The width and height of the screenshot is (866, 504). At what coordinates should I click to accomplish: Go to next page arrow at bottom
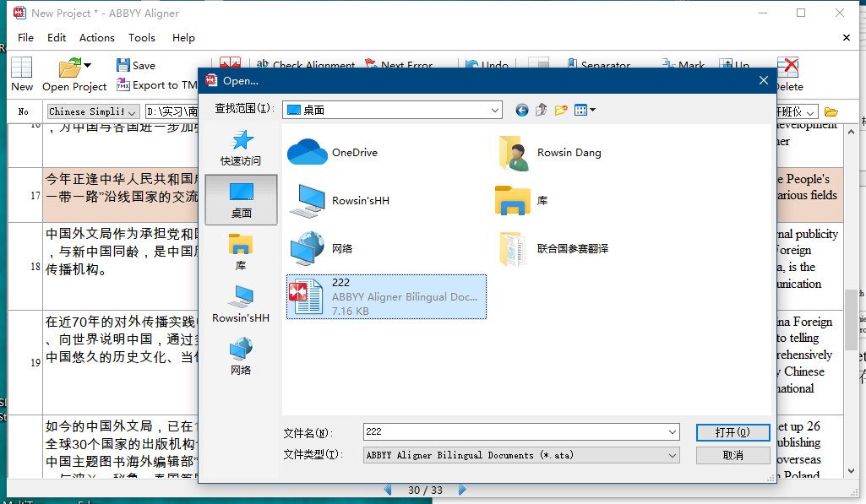(x=462, y=490)
